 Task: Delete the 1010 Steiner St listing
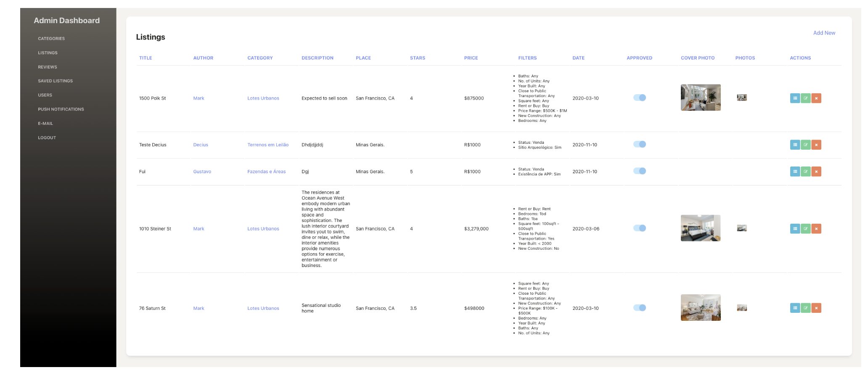(x=816, y=229)
